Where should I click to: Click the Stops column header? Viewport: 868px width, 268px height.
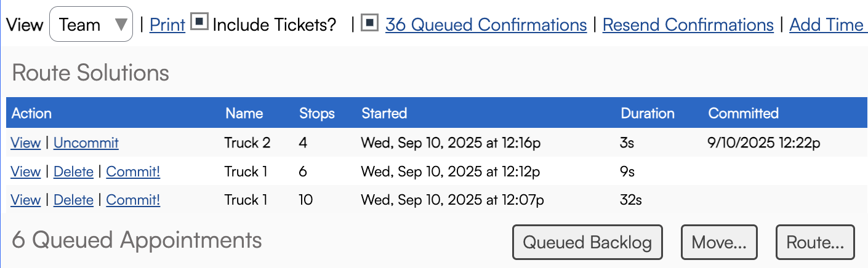tap(317, 113)
